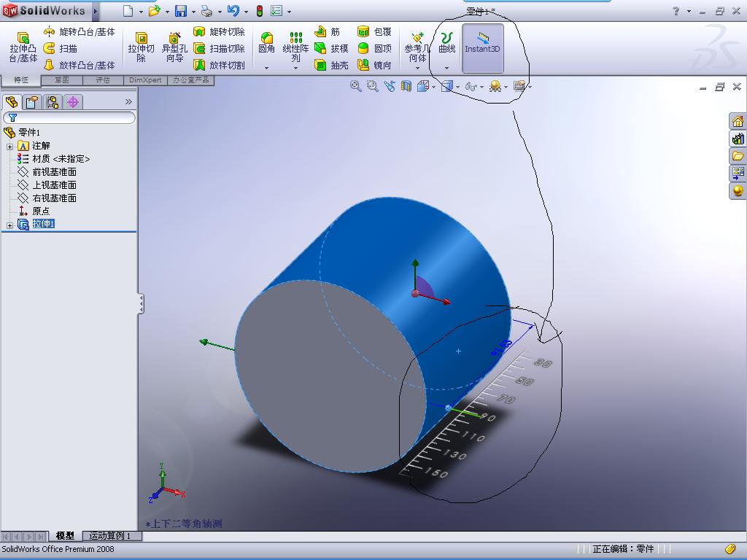Click the 曲线 curves tool

tap(447, 42)
